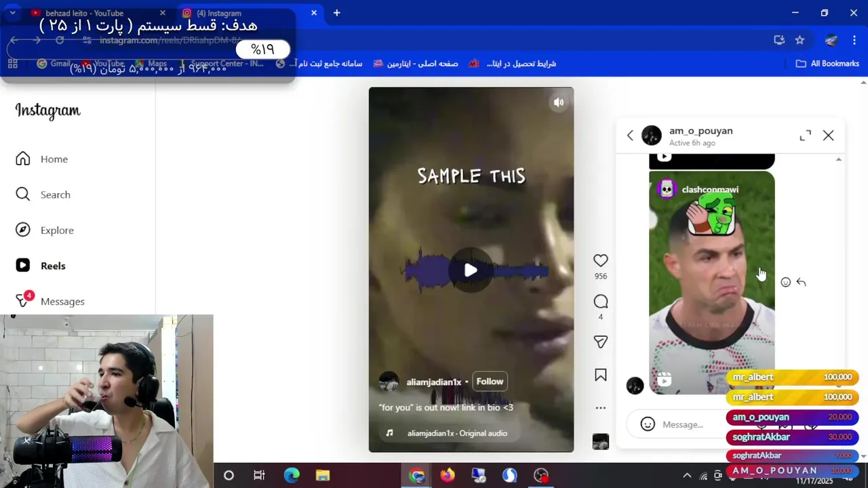
Task: Open شرایط تحصیل در ایتا bookmark
Action: click(x=513, y=64)
